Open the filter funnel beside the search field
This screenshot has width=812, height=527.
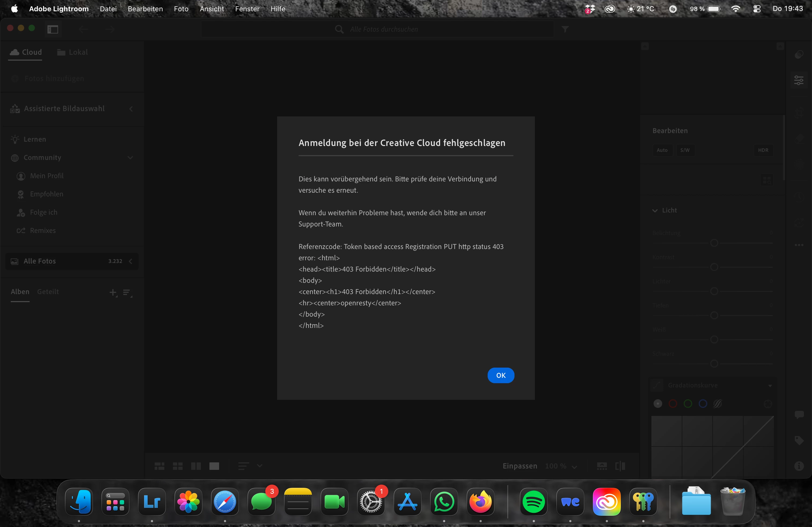[565, 29]
